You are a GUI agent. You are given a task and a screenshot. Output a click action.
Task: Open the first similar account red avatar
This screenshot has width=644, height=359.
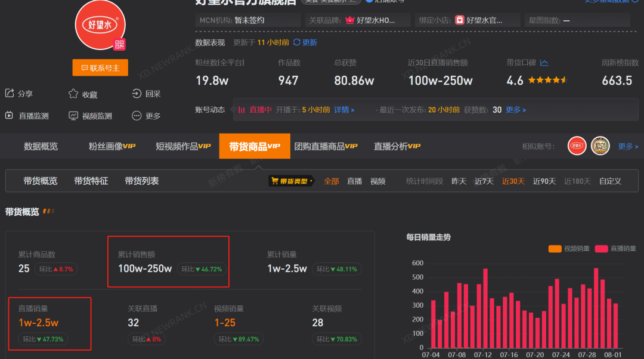point(577,146)
